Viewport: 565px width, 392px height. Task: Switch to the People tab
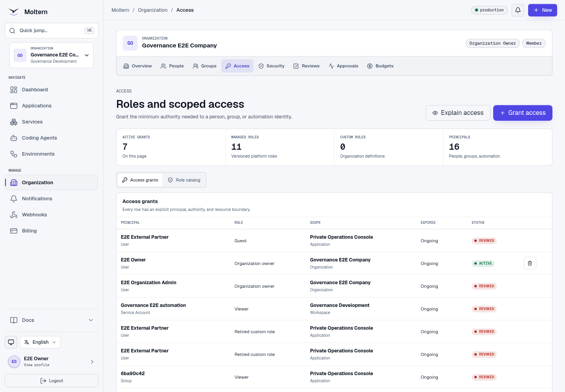(172, 66)
